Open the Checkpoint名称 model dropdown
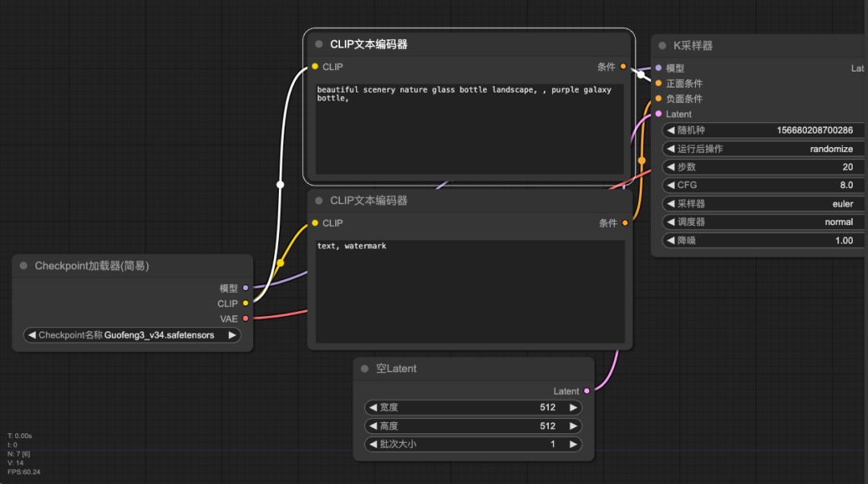Viewport: 868px width, 484px height. click(x=133, y=335)
